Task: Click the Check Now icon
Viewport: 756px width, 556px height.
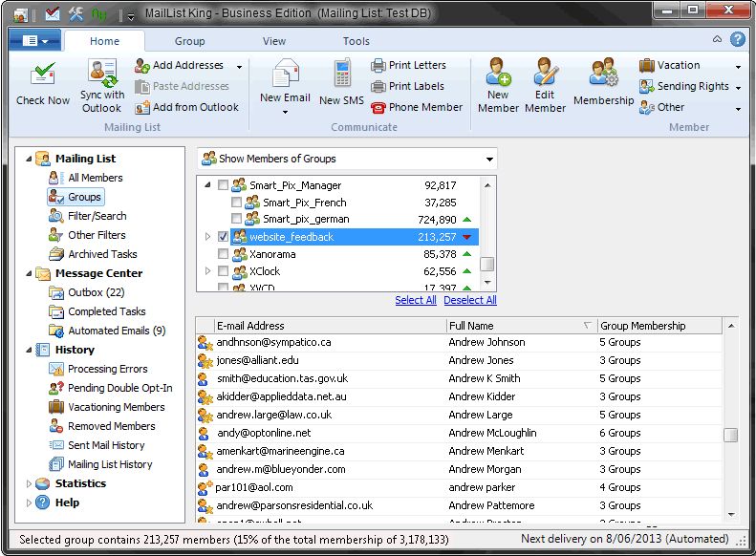Action: 43,75
